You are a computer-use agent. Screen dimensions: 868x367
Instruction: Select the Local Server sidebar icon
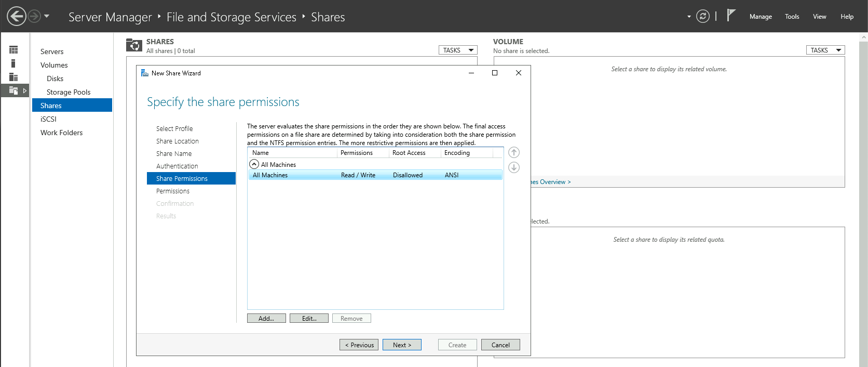pyautogui.click(x=13, y=63)
